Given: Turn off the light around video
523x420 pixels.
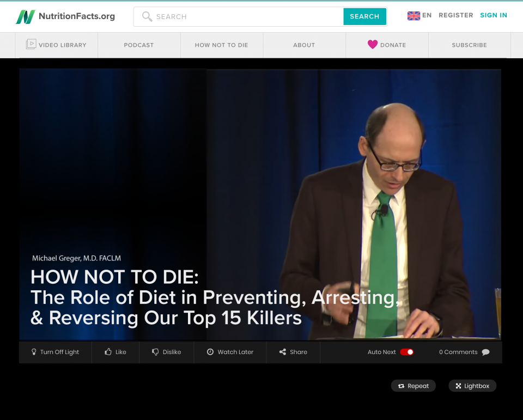Looking at the screenshot, I should pos(55,352).
